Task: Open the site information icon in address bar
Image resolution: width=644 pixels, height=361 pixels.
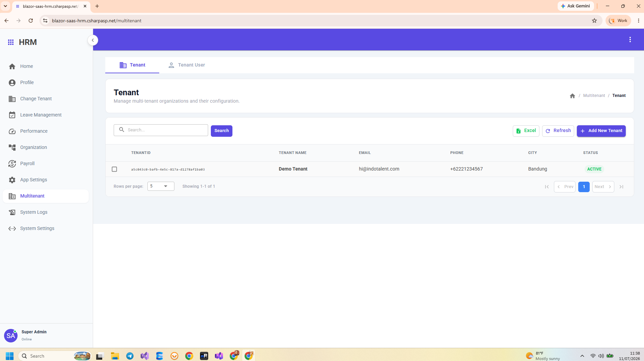Action: pos(45,21)
